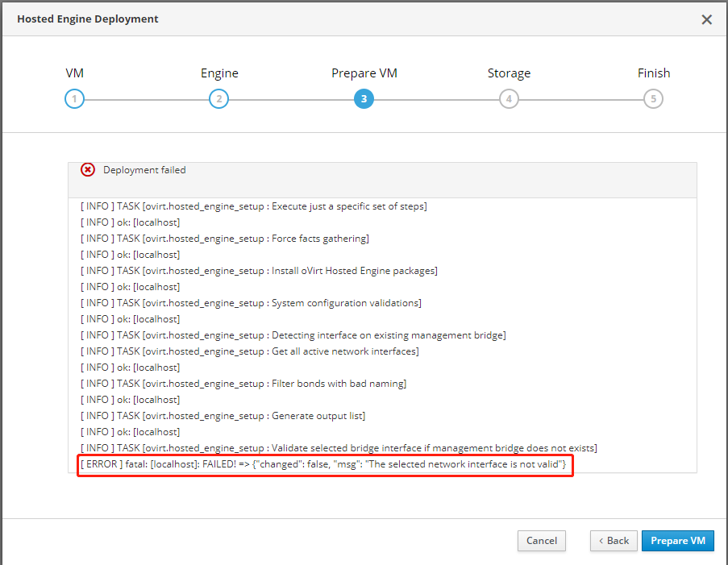
Task: Click the Deployment failed status message
Action: tap(144, 169)
